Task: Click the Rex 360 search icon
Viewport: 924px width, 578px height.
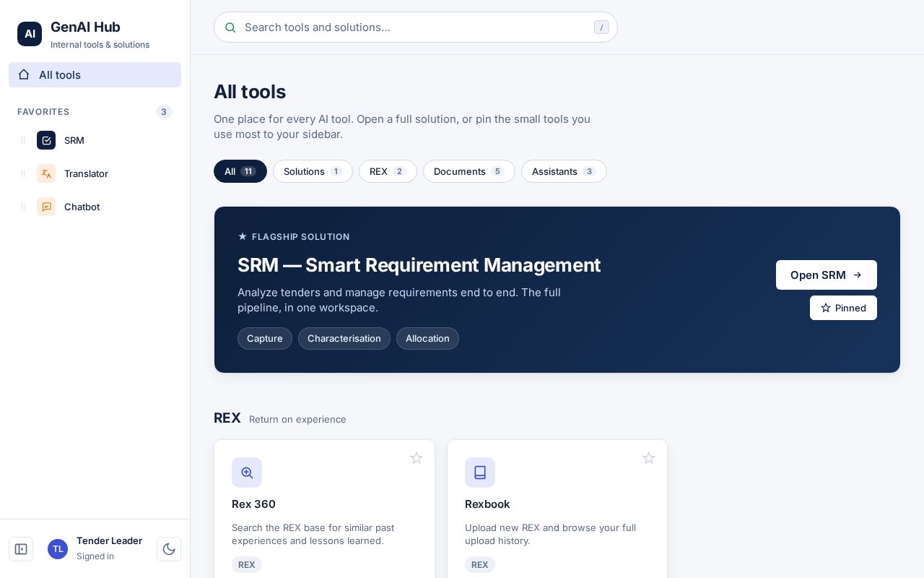Action: pos(247,473)
